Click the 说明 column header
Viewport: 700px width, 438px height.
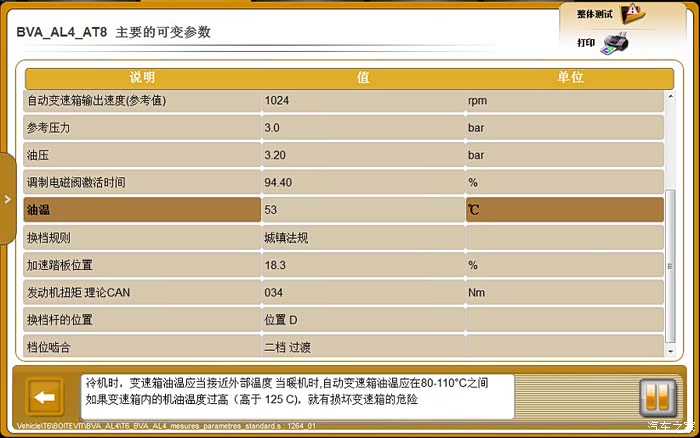(x=142, y=78)
